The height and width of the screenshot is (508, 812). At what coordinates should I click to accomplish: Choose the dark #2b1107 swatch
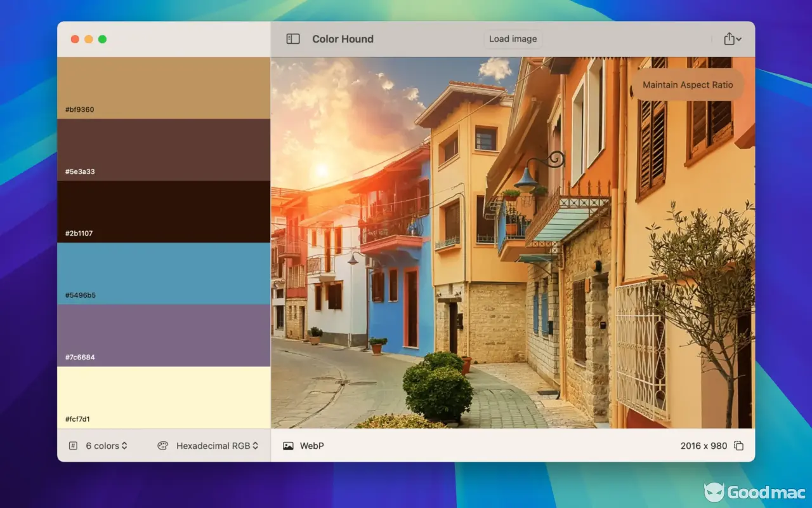pos(164,211)
